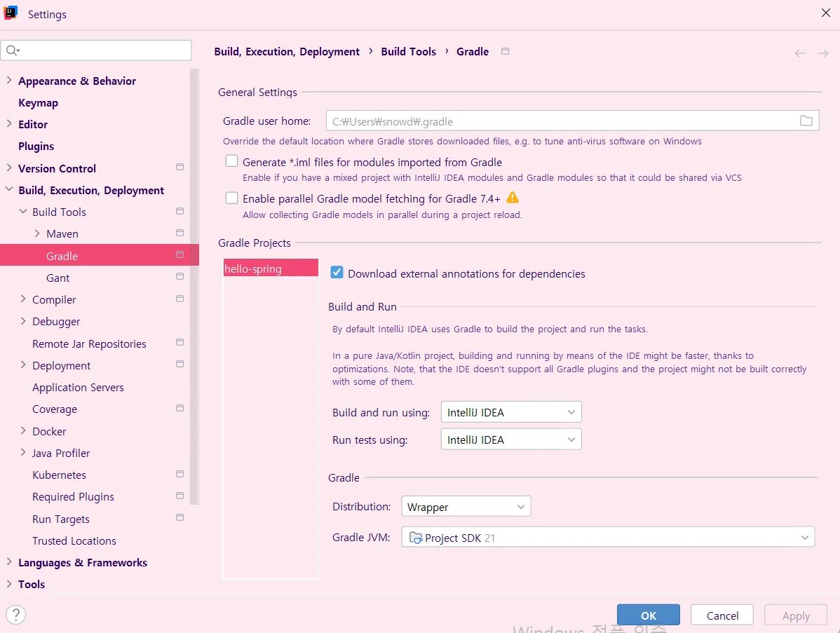The height and width of the screenshot is (633, 840).
Task: Expand the Java Profiler node
Action: pyautogui.click(x=23, y=453)
